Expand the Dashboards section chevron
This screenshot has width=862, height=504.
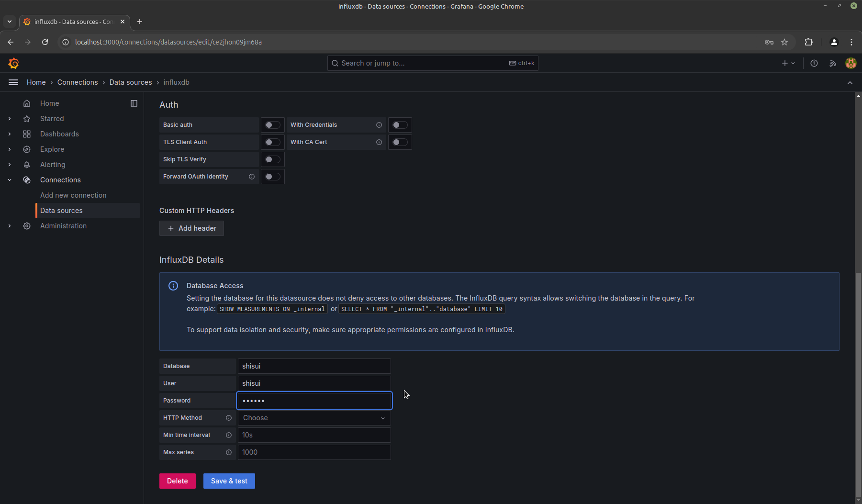(x=10, y=134)
